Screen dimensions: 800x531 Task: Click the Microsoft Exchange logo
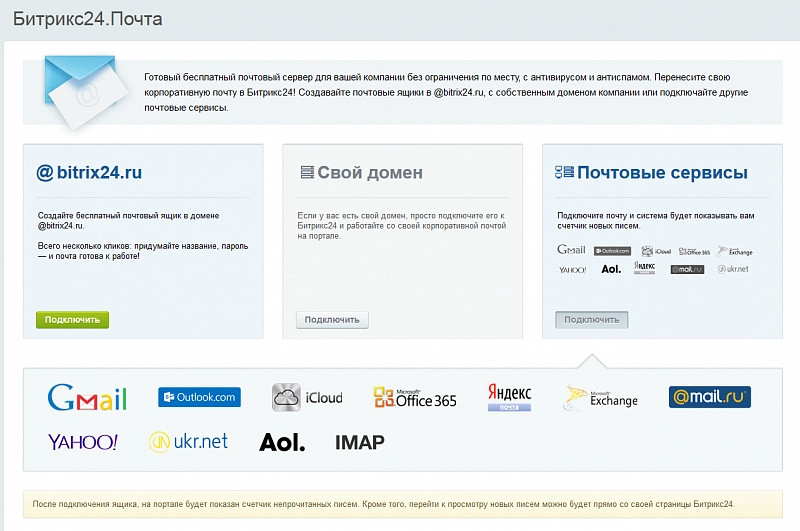[601, 397]
